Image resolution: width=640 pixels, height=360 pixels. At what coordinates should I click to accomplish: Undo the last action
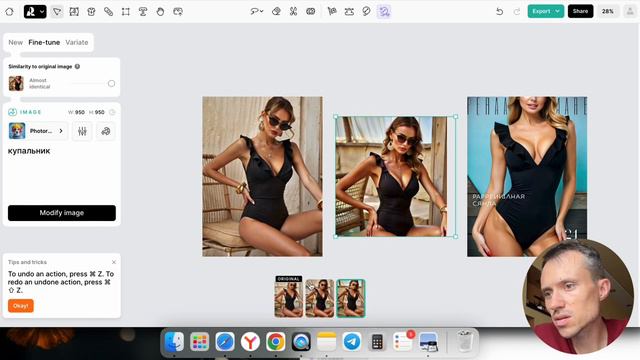[x=500, y=11]
